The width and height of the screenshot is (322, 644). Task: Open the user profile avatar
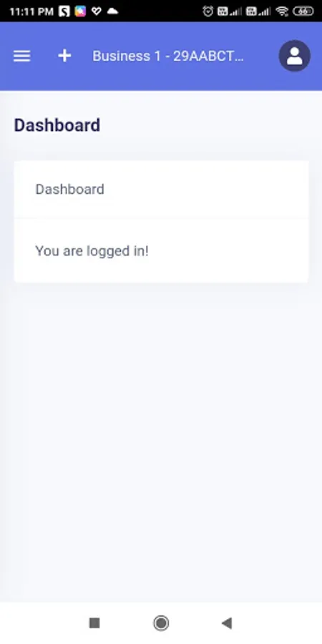coord(295,56)
